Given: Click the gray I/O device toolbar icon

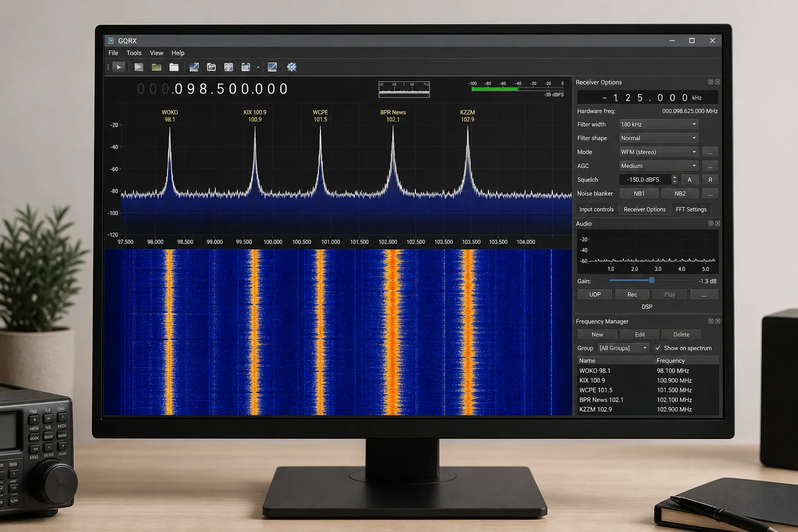Looking at the screenshot, I should click(139, 67).
